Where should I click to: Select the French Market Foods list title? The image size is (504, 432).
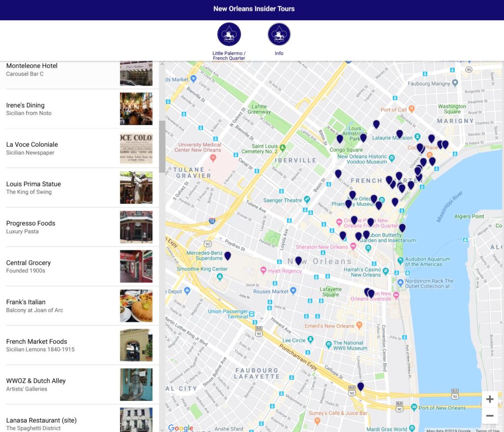click(x=36, y=342)
